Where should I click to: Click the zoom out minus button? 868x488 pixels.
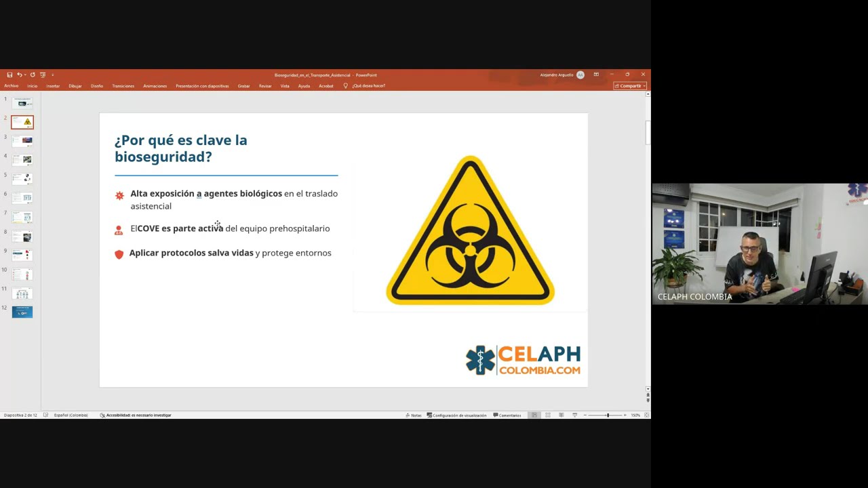coord(585,415)
